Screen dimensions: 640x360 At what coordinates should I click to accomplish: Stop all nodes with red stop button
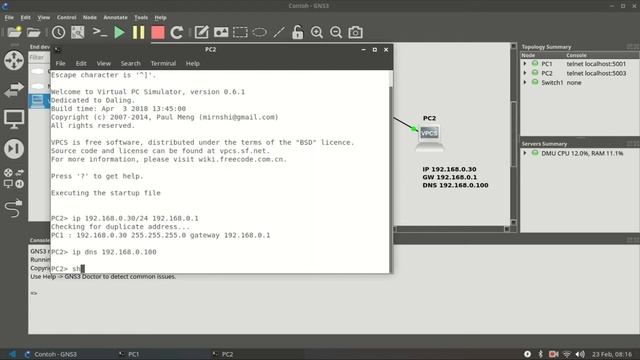[x=158, y=32]
